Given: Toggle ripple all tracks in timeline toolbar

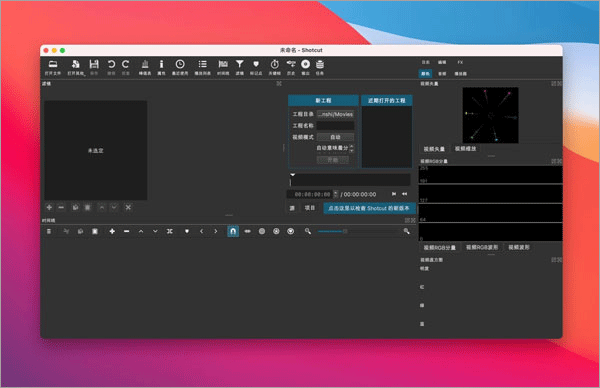Looking at the screenshot, I should [x=276, y=231].
